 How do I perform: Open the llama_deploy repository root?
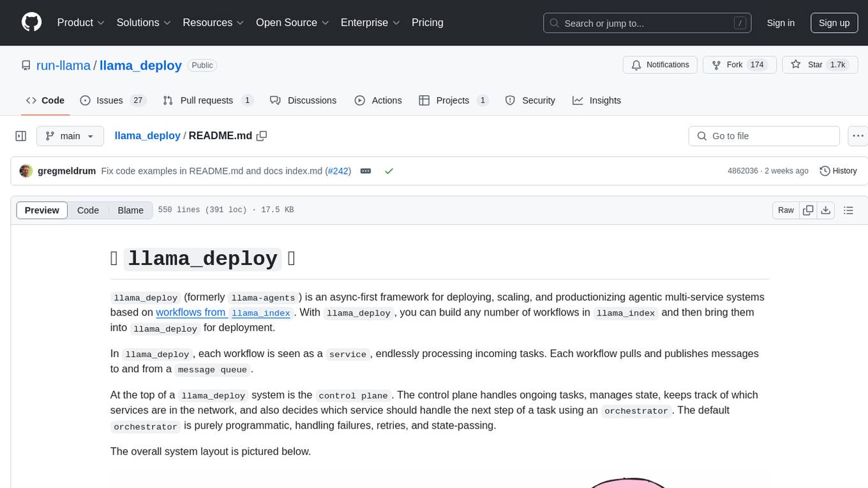[140, 65]
